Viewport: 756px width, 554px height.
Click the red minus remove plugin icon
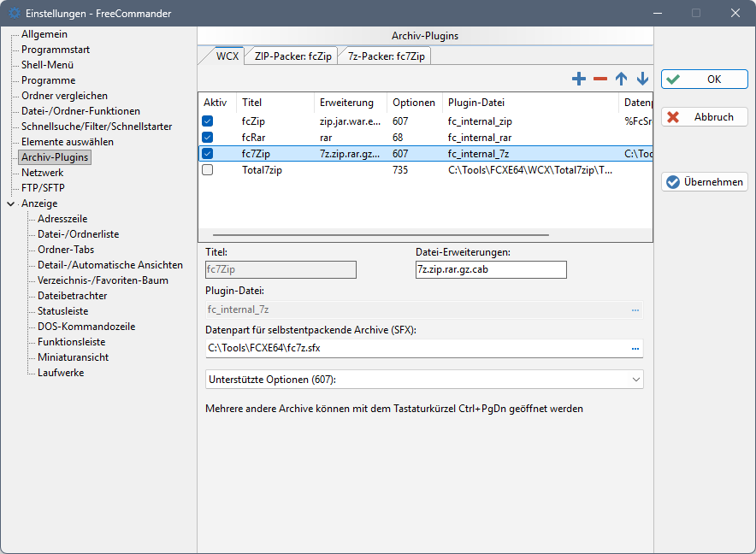(x=600, y=79)
